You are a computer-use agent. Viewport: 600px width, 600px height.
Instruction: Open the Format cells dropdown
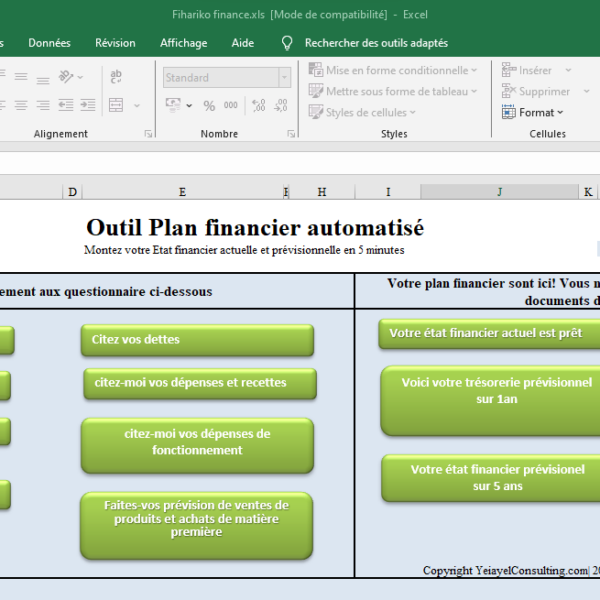[x=532, y=112]
